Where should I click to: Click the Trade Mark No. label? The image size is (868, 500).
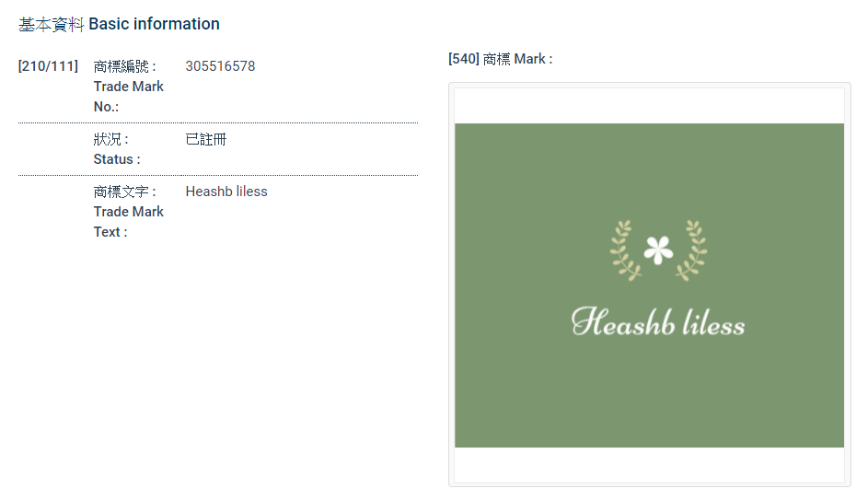coord(128,96)
